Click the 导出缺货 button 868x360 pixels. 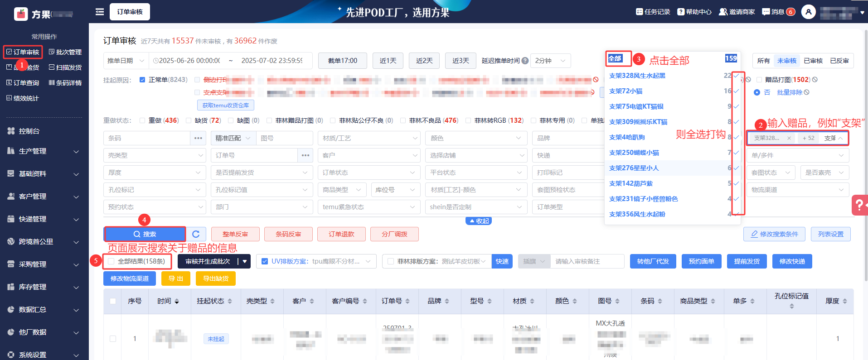pos(215,278)
